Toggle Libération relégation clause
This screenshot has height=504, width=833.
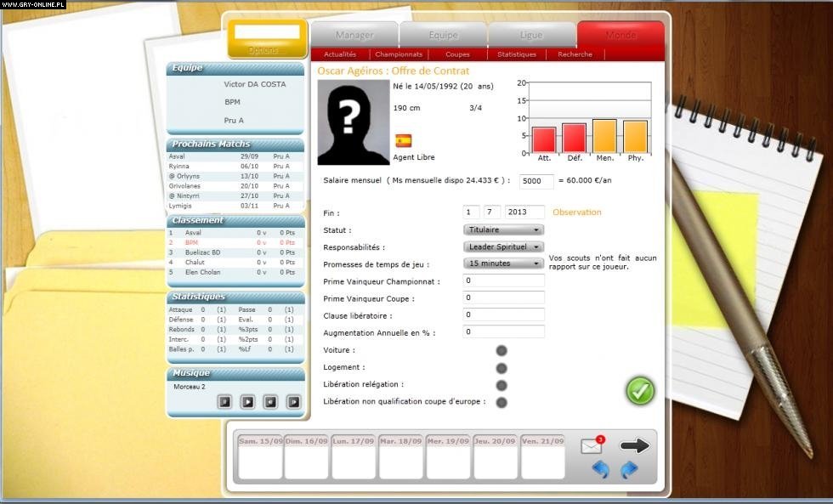click(x=501, y=384)
